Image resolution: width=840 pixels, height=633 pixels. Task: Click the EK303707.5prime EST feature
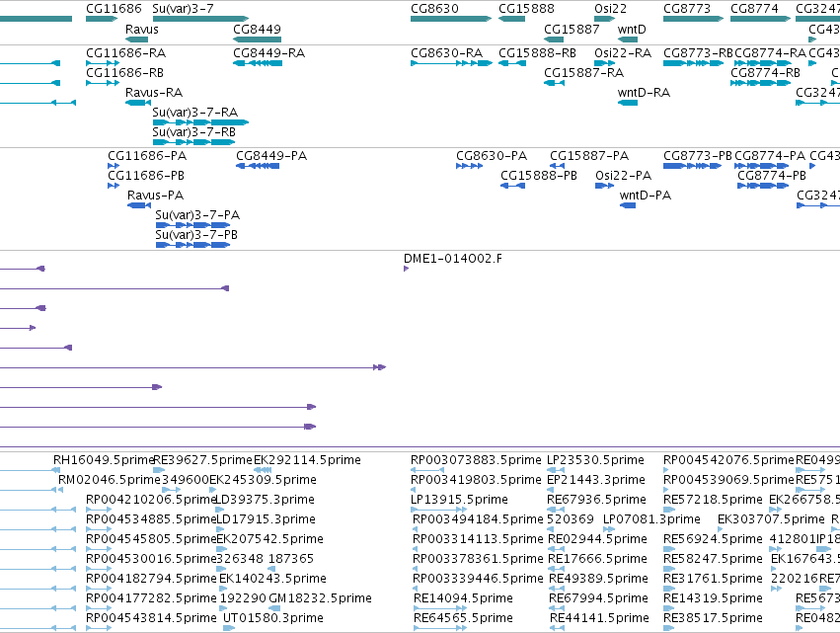click(722, 529)
